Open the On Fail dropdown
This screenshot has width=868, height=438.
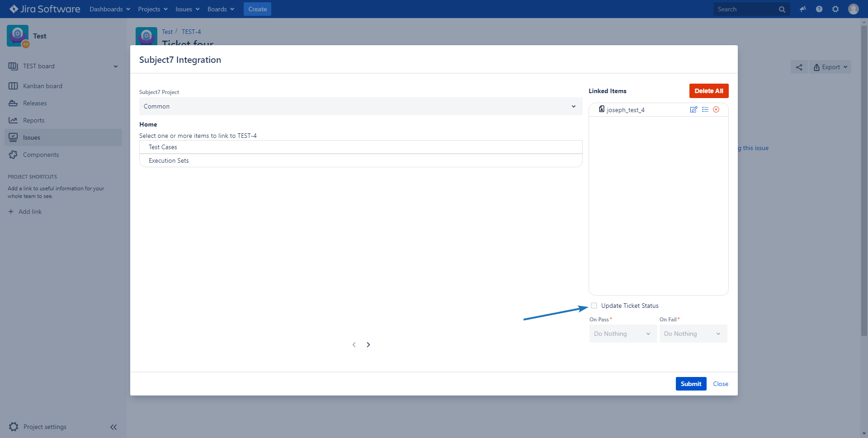tap(693, 334)
